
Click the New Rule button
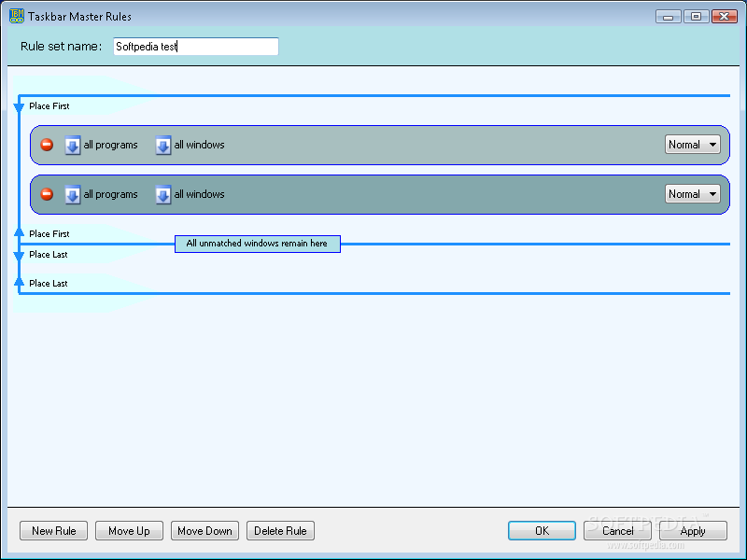pos(54,531)
